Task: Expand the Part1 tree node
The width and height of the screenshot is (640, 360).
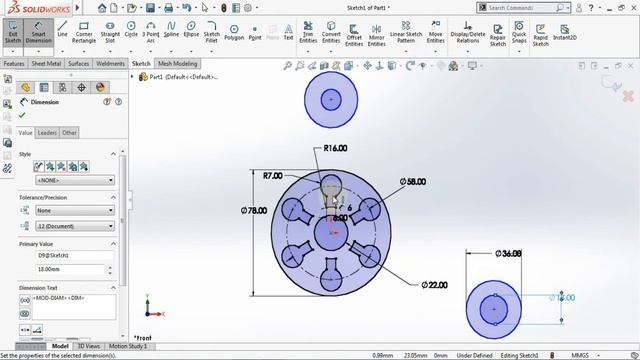Action: pos(132,77)
